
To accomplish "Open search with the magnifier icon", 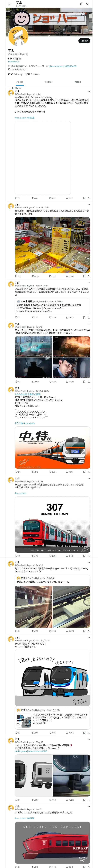I will pos(88,4).
